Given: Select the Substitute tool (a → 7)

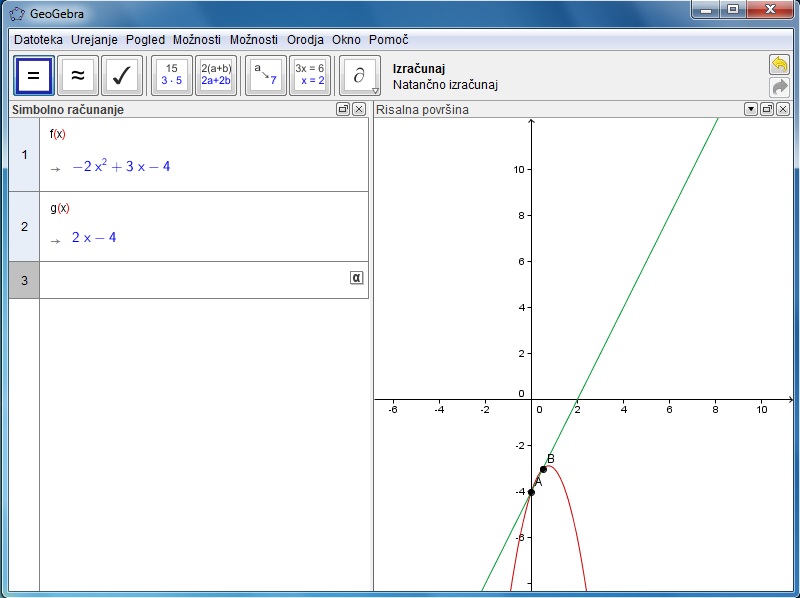Looking at the screenshot, I should click(x=265, y=75).
